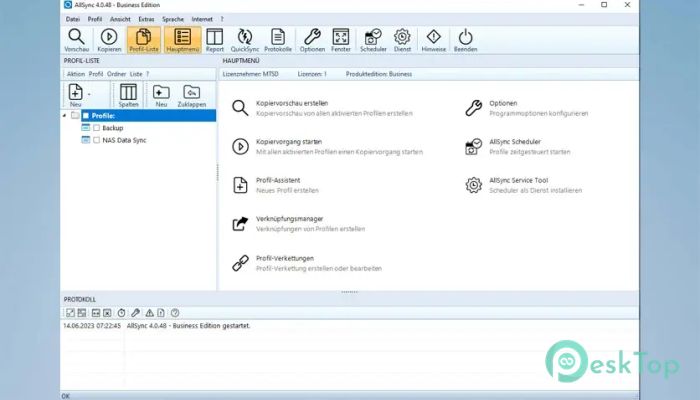Open the Ansicht menu
Viewport: 700px width, 400px height.
(120, 19)
